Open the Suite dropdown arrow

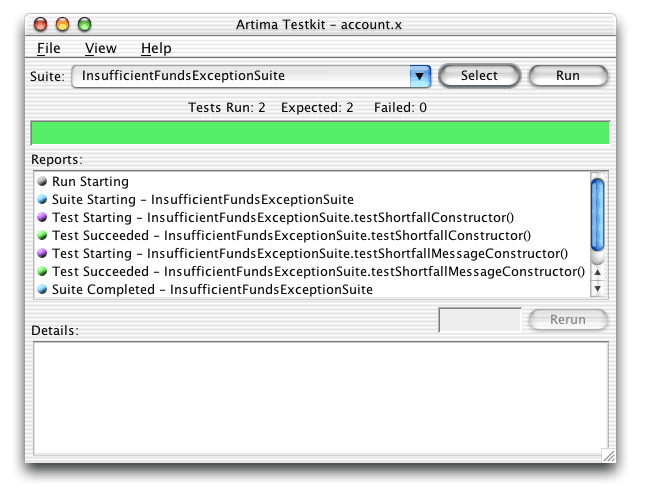tap(420, 76)
